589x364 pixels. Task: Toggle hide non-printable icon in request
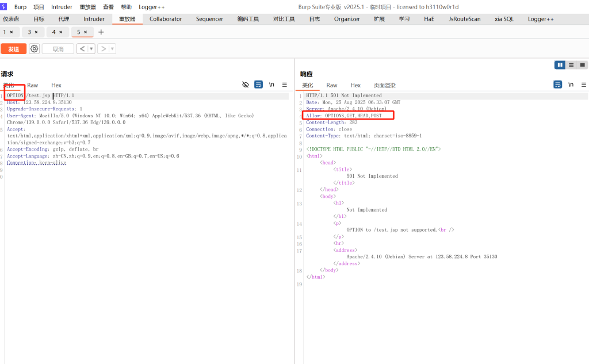click(x=245, y=85)
